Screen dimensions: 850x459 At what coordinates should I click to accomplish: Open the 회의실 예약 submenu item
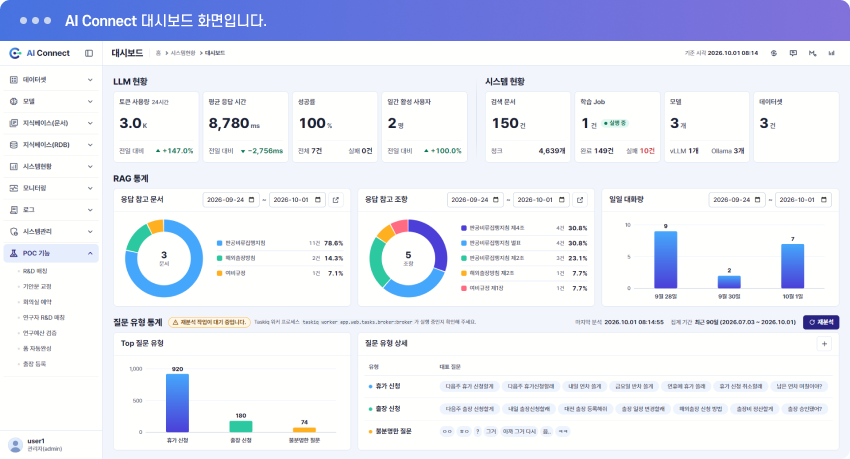click(37, 302)
